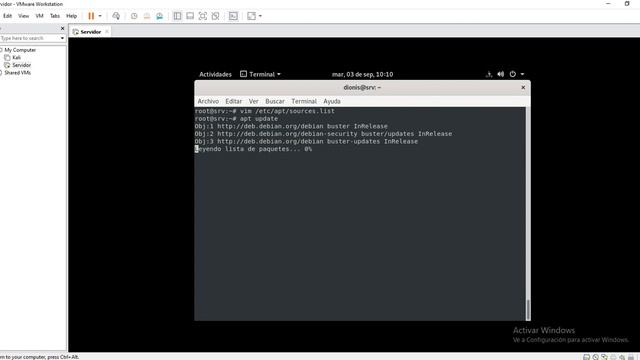The image size is (640, 360).
Task: Click the network status icon in GNOME bar
Action: [x=489, y=74]
